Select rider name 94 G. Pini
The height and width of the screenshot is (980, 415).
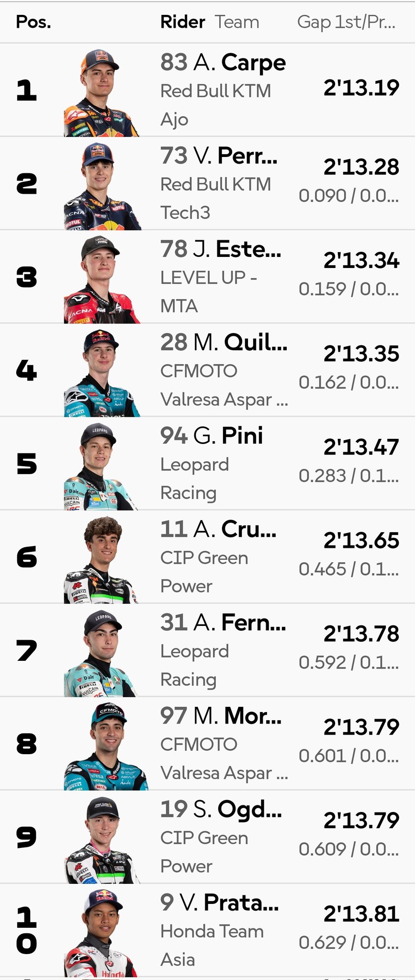[212, 436]
